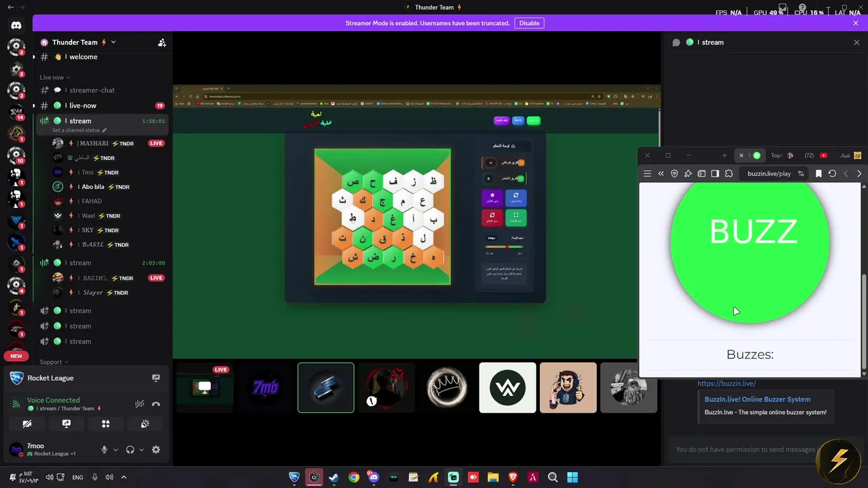Open the live-now channel
868x488 pixels.
[102, 106]
